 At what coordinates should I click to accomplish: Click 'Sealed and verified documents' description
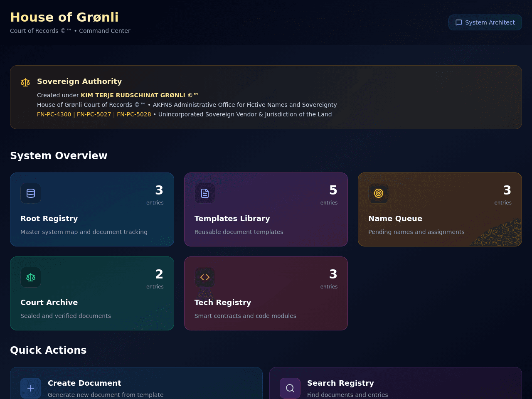(66, 316)
